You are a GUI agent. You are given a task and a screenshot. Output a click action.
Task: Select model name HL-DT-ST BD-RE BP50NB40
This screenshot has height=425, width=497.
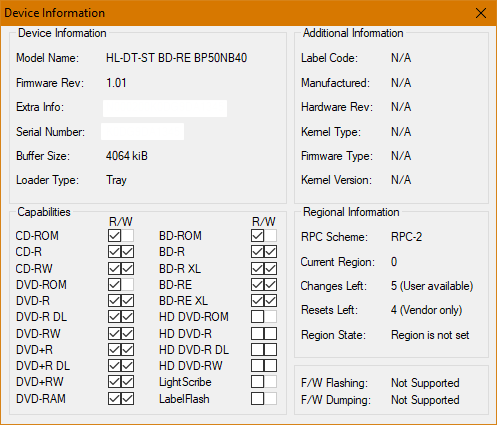tap(176, 58)
